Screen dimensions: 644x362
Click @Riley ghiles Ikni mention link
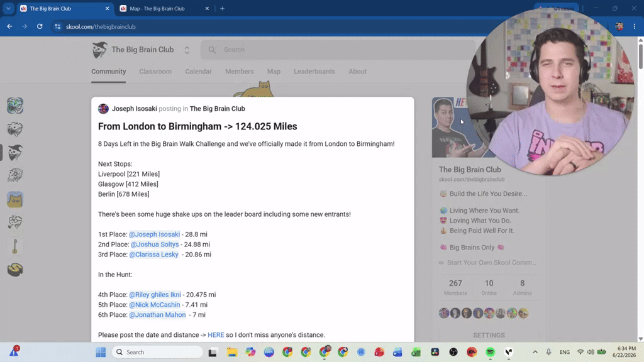[155, 295]
